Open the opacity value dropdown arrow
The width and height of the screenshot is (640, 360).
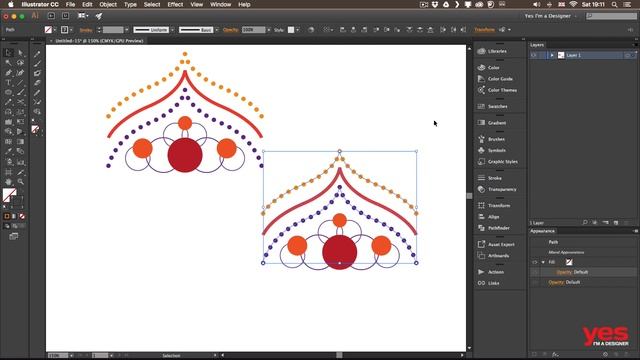click(269, 30)
